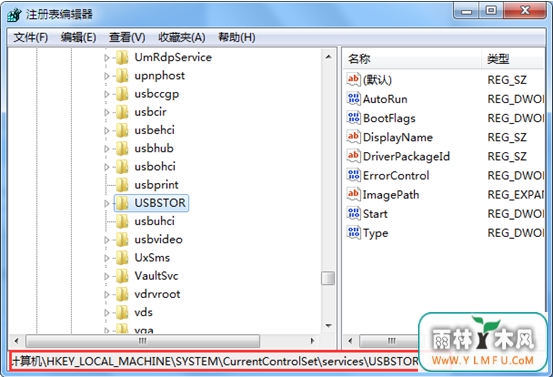Click the Start DWORD value icon
Image resolution: width=553 pixels, height=377 pixels.
pyautogui.click(x=353, y=213)
